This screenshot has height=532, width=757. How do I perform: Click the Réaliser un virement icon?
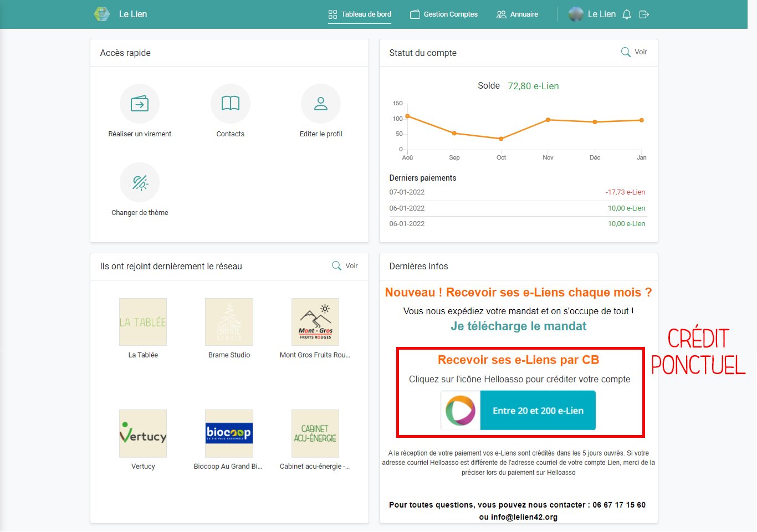click(140, 104)
